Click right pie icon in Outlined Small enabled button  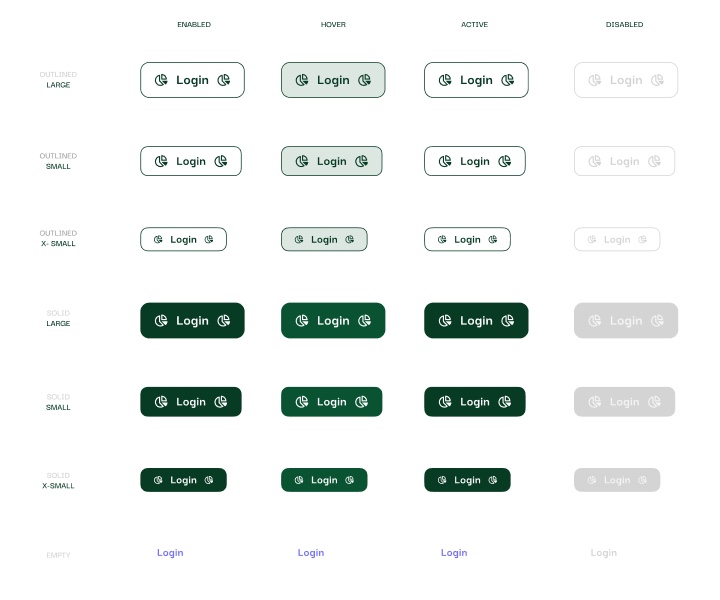pyautogui.click(x=221, y=161)
